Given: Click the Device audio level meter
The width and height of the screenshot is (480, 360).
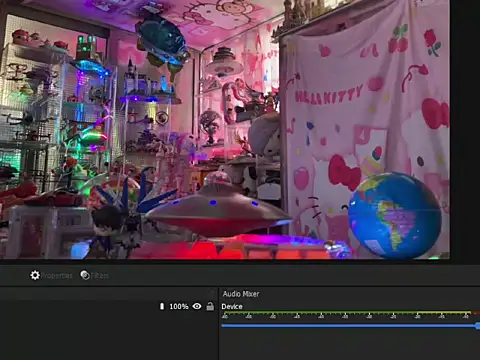Looking at the screenshot, I should click(x=351, y=314).
